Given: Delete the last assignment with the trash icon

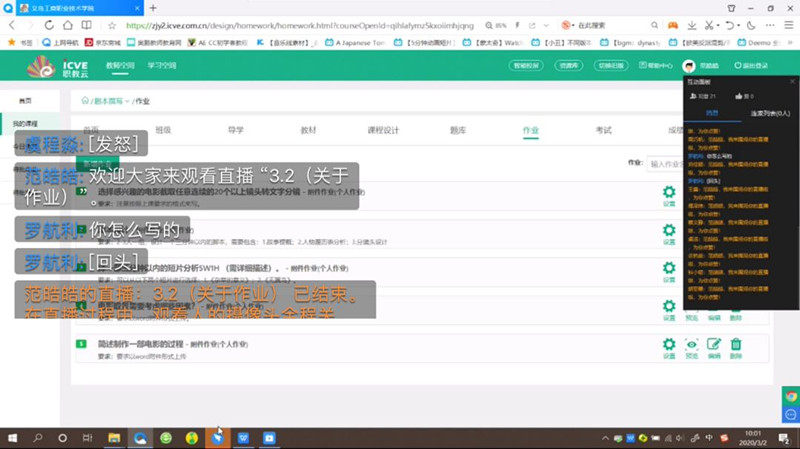Looking at the screenshot, I should 736,346.
